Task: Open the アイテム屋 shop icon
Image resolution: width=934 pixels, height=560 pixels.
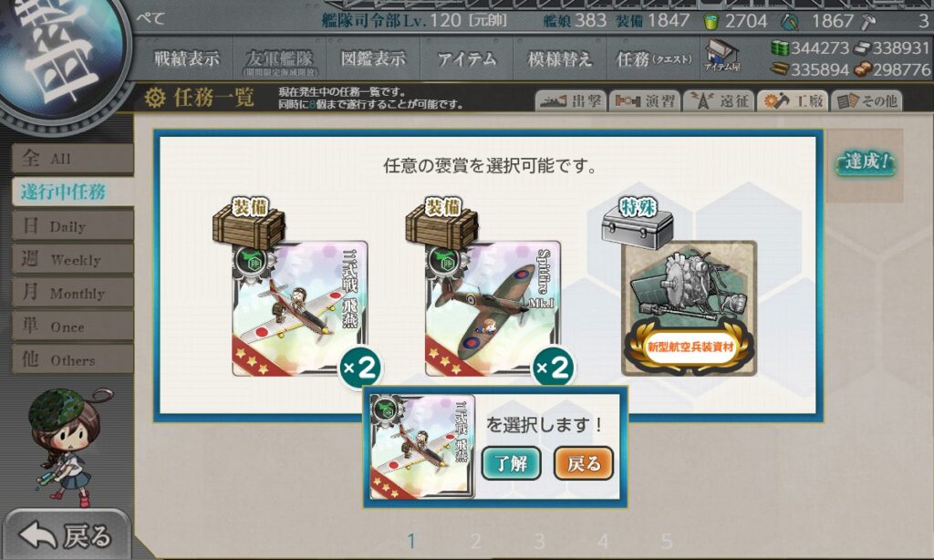Action: click(722, 56)
